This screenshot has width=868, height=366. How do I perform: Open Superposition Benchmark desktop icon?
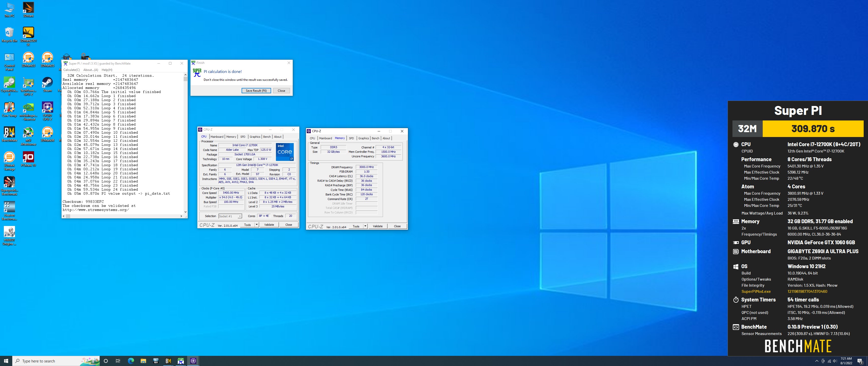pyautogui.click(x=9, y=186)
